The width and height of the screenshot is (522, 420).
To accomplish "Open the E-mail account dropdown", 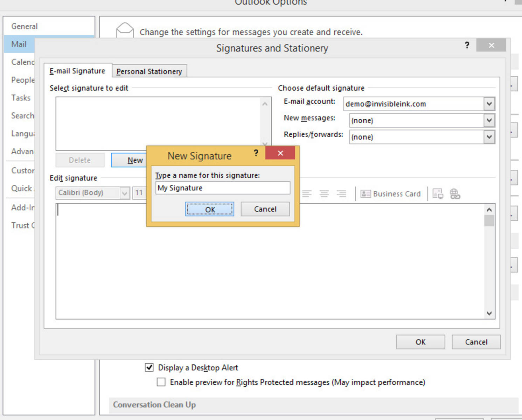I will (489, 104).
